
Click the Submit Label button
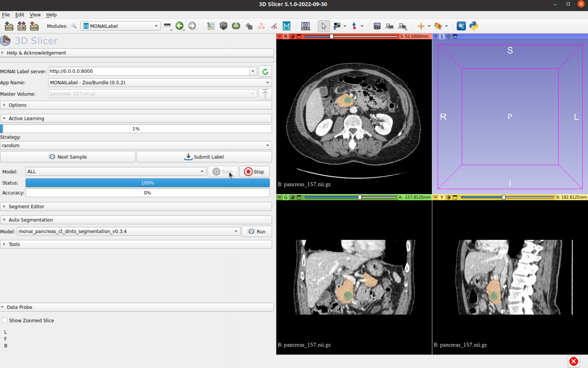click(204, 157)
